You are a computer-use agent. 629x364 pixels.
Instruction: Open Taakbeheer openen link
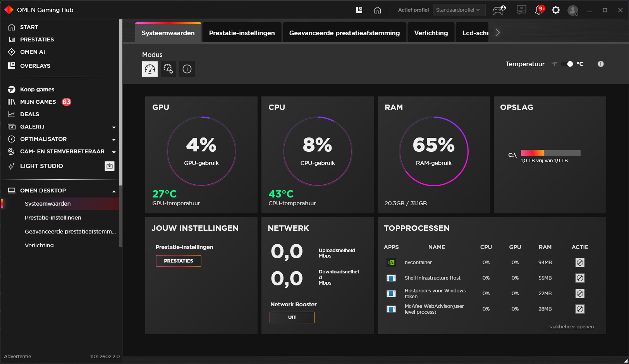tap(571, 327)
